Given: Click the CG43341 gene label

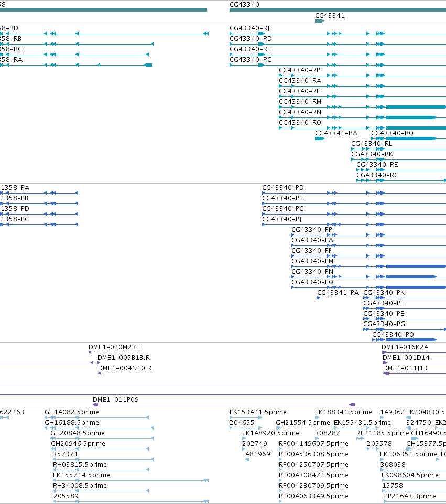Looking at the screenshot, I should pos(330,15).
